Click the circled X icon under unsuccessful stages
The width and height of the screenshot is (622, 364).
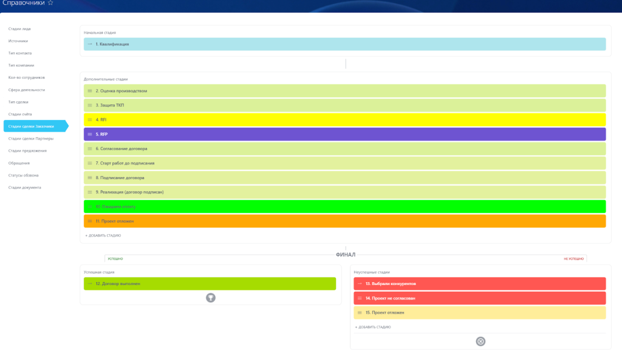coord(480,341)
